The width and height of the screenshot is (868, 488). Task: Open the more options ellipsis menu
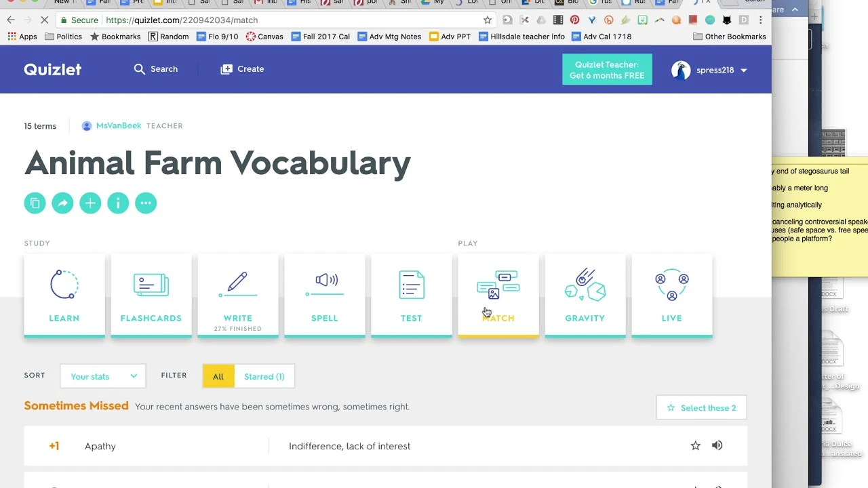pyautogui.click(x=146, y=203)
